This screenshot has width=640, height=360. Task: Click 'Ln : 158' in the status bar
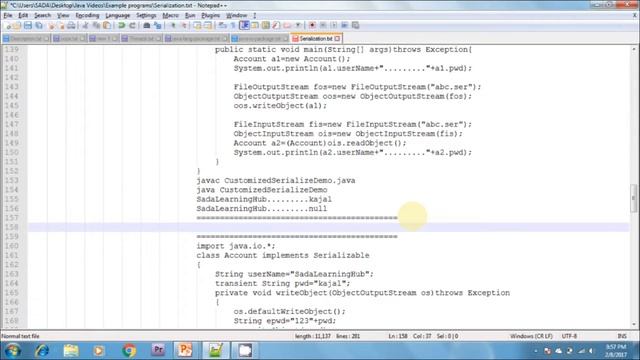pos(398,336)
